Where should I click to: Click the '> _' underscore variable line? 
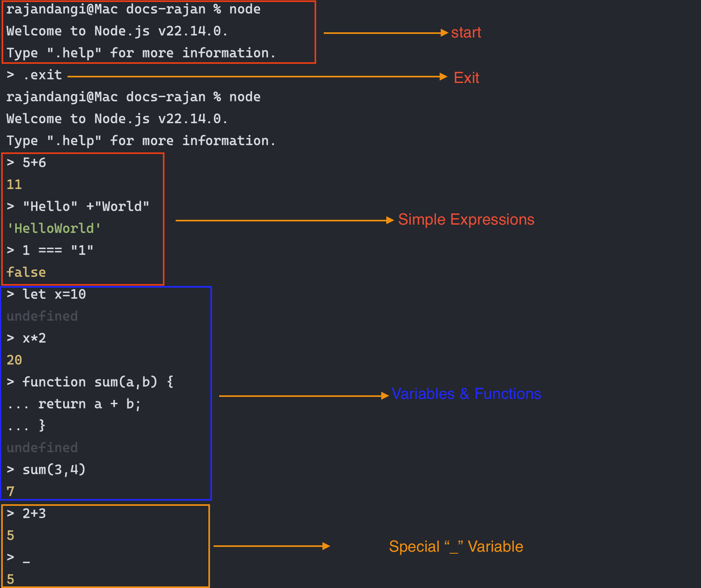point(18,558)
